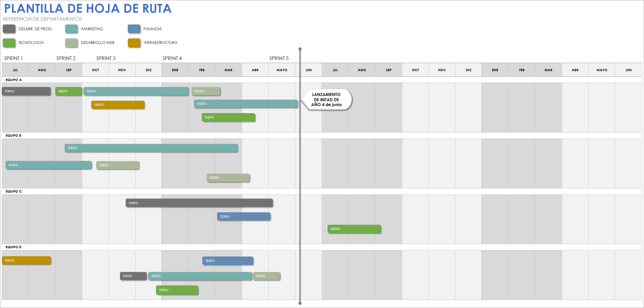Select green Equipo C bar after milestone
644x308 pixels.
click(354, 229)
